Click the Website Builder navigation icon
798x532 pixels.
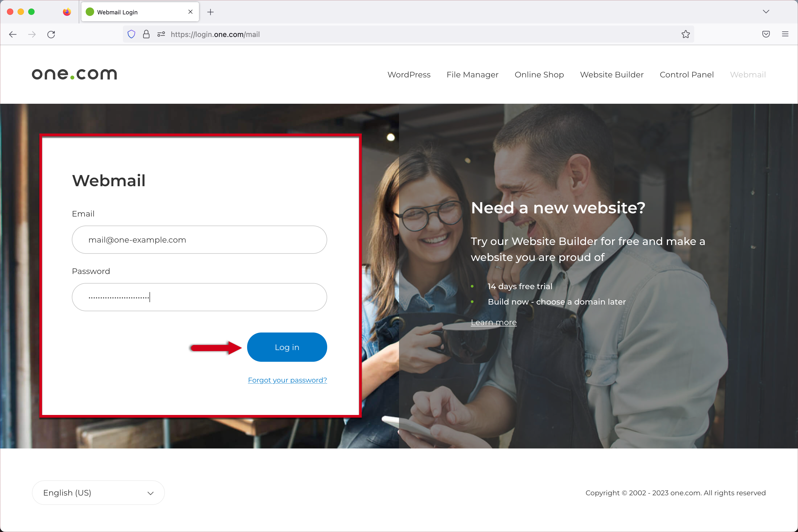(610, 74)
